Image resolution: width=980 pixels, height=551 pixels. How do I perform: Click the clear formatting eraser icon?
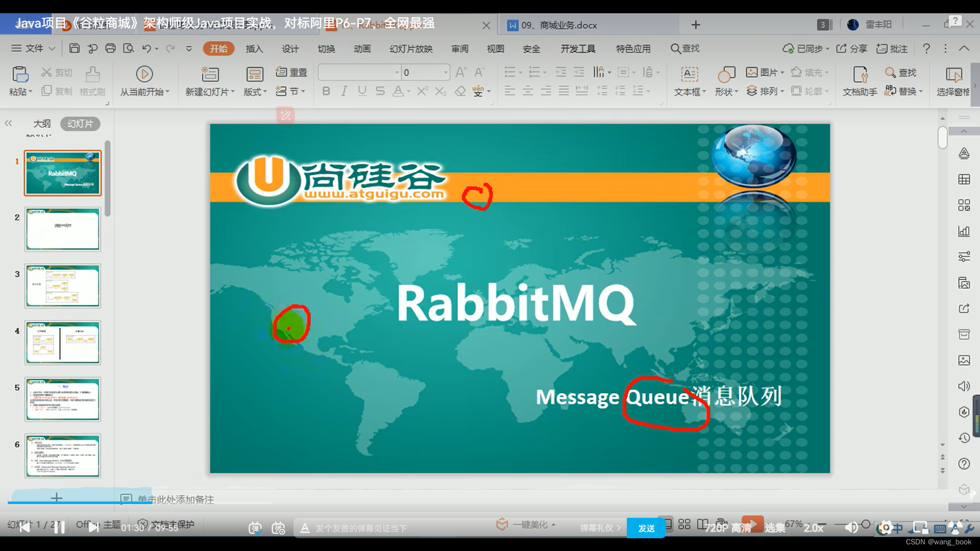(460, 91)
